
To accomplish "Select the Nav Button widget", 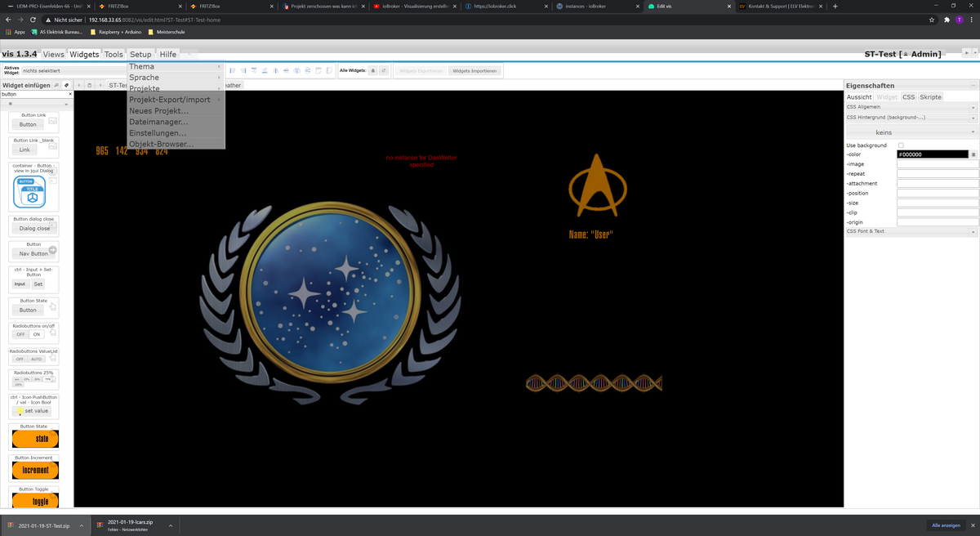I will (34, 250).
